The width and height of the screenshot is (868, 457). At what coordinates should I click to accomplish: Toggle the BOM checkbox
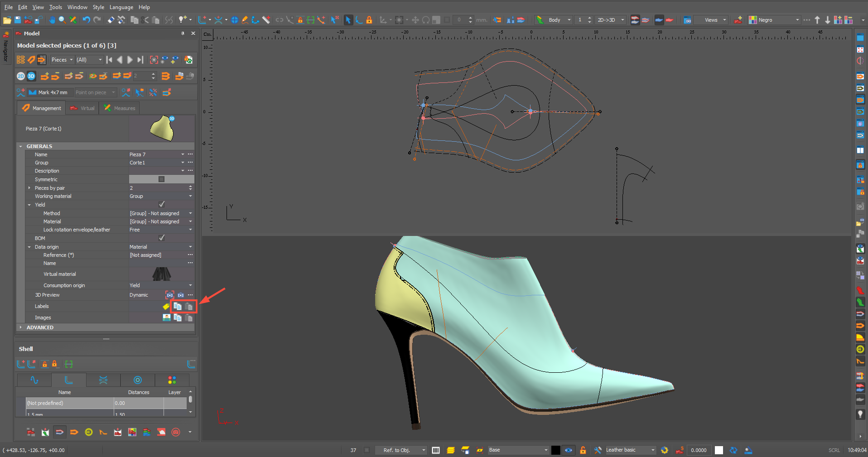click(161, 238)
